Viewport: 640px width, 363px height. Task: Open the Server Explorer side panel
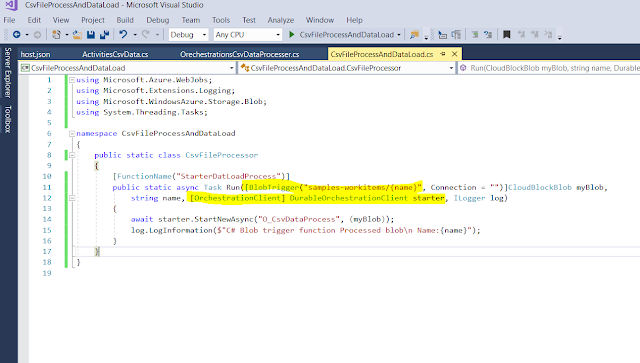coord(7,73)
